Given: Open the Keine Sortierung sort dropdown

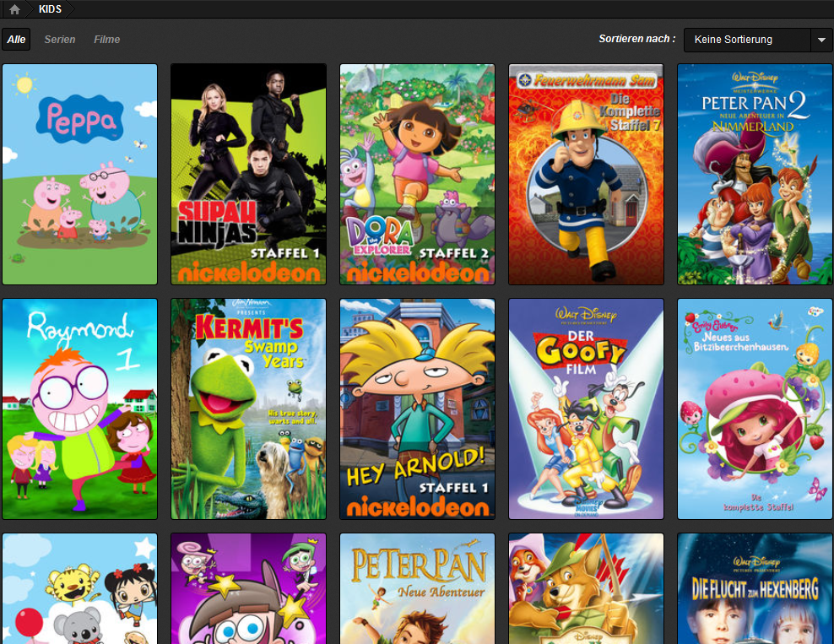Looking at the screenshot, I should point(757,40).
